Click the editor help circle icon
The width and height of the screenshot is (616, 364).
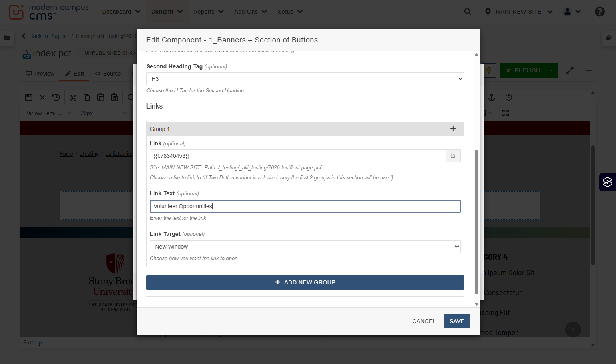click(x=509, y=97)
